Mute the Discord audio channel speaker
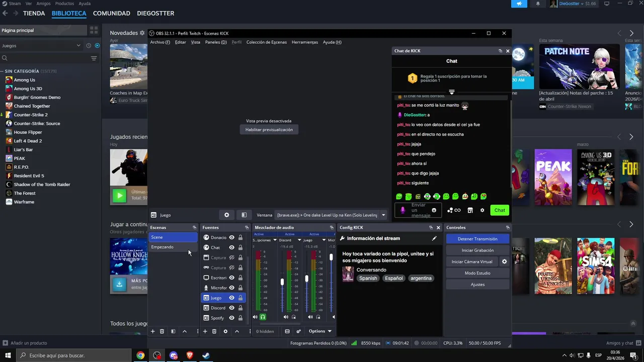Viewport: 644px width, 362px height. point(286,317)
